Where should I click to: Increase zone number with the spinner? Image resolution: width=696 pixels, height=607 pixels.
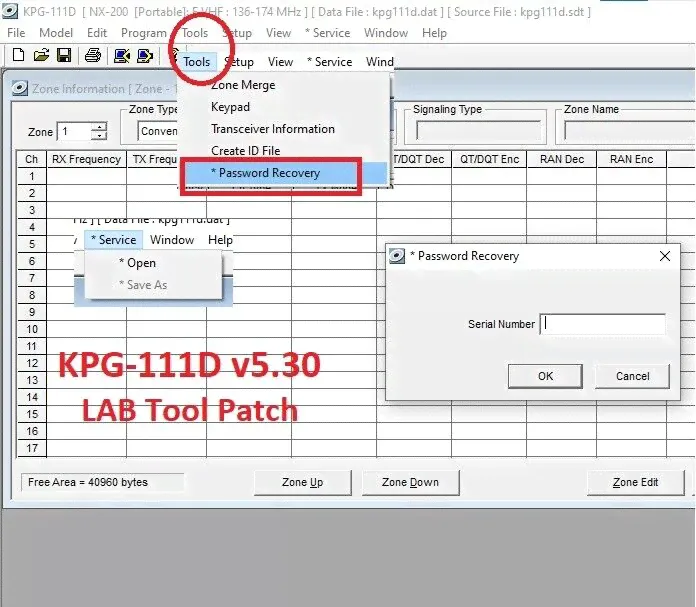click(x=99, y=127)
